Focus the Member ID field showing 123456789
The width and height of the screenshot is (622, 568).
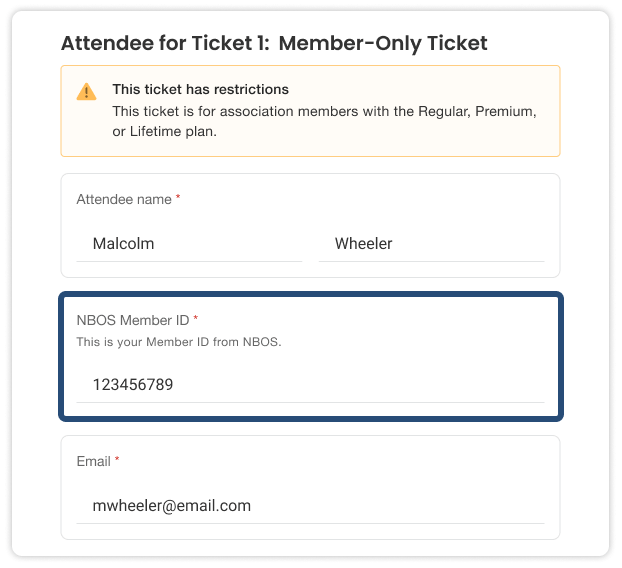pyautogui.click(x=310, y=384)
